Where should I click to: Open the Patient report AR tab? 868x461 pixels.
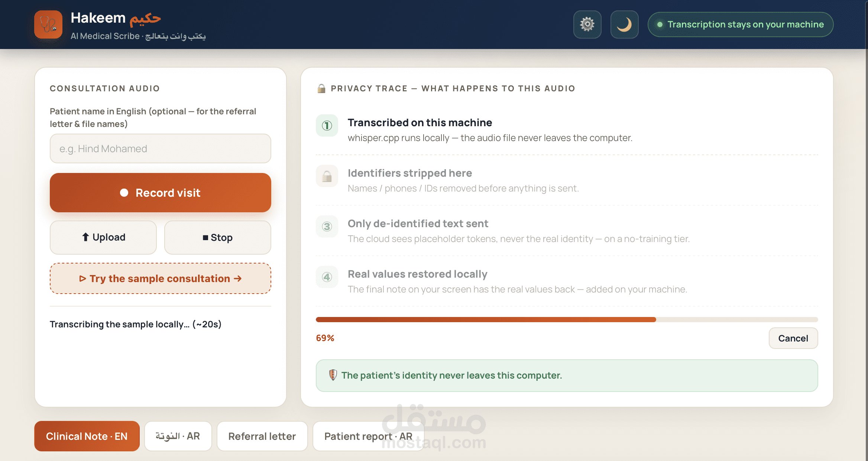click(x=368, y=436)
